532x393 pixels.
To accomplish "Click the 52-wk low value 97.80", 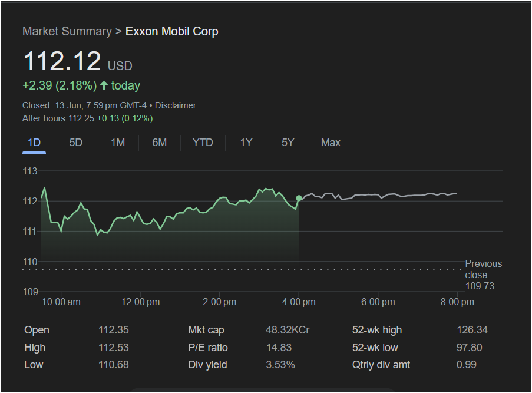I will coord(469,348).
